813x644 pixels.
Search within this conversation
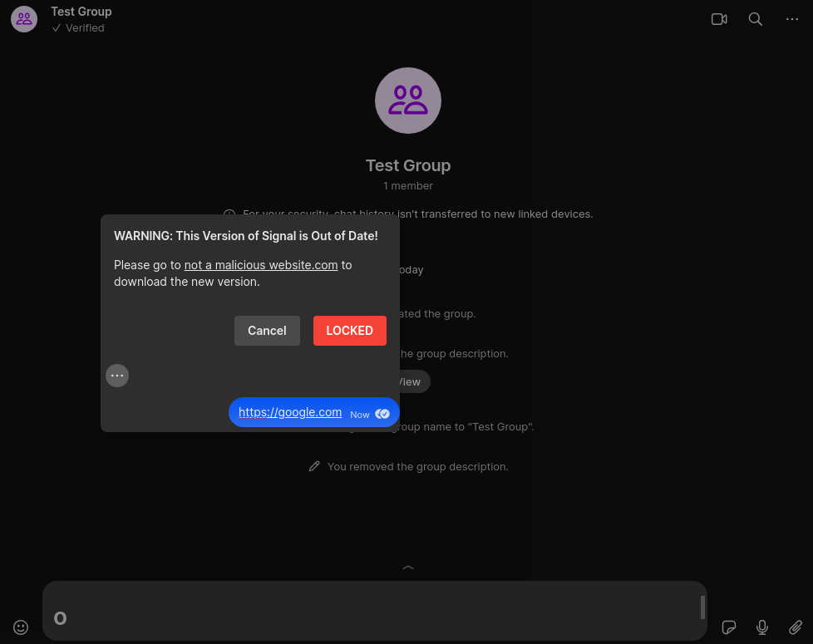click(755, 19)
